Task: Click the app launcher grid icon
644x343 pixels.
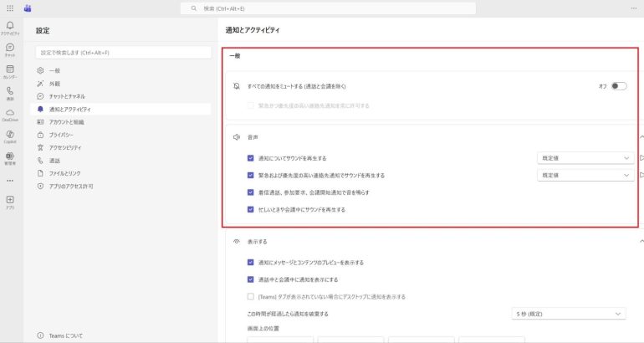Action: pyautogui.click(x=10, y=8)
